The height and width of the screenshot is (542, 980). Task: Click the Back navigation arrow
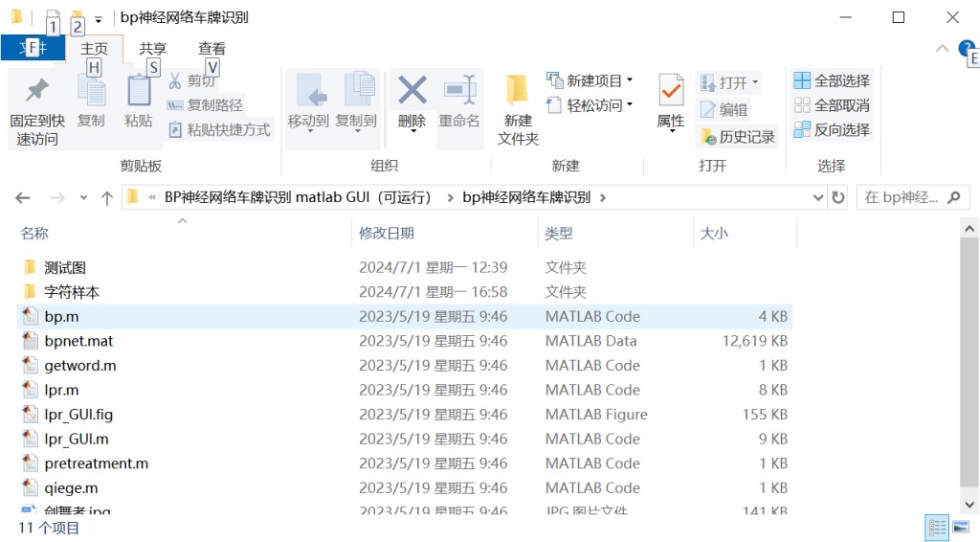23,198
